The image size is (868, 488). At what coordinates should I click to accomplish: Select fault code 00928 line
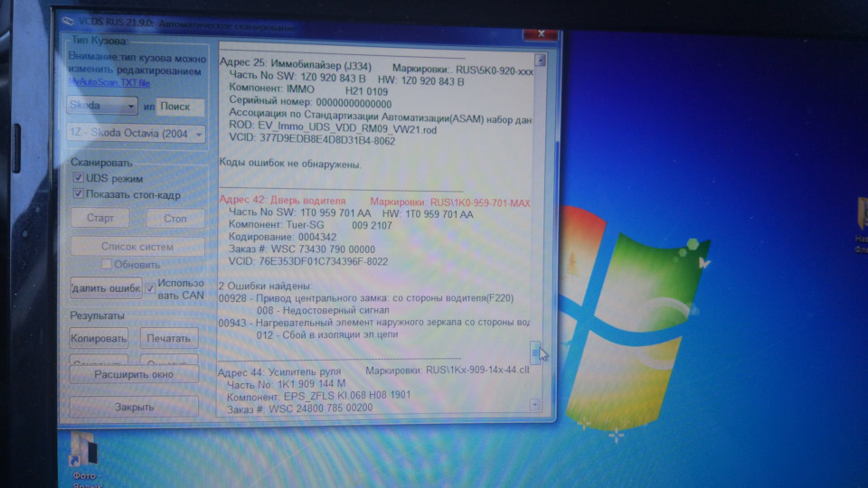(366, 298)
